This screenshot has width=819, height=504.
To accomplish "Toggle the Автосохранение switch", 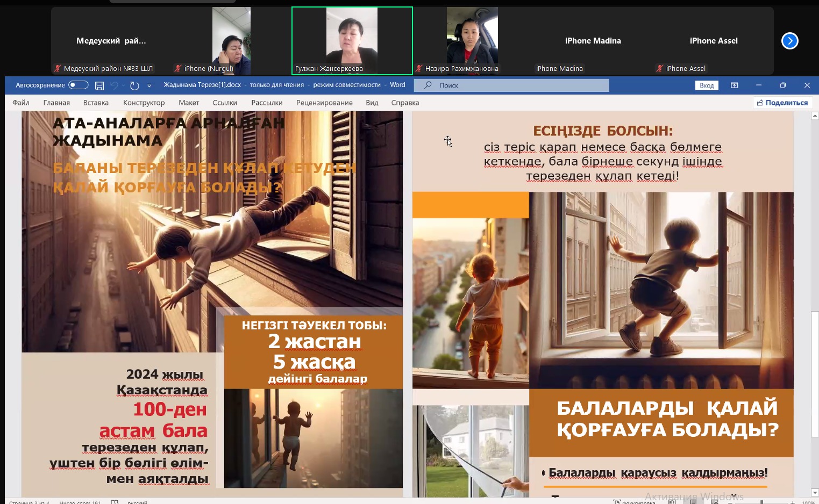I will click(79, 85).
